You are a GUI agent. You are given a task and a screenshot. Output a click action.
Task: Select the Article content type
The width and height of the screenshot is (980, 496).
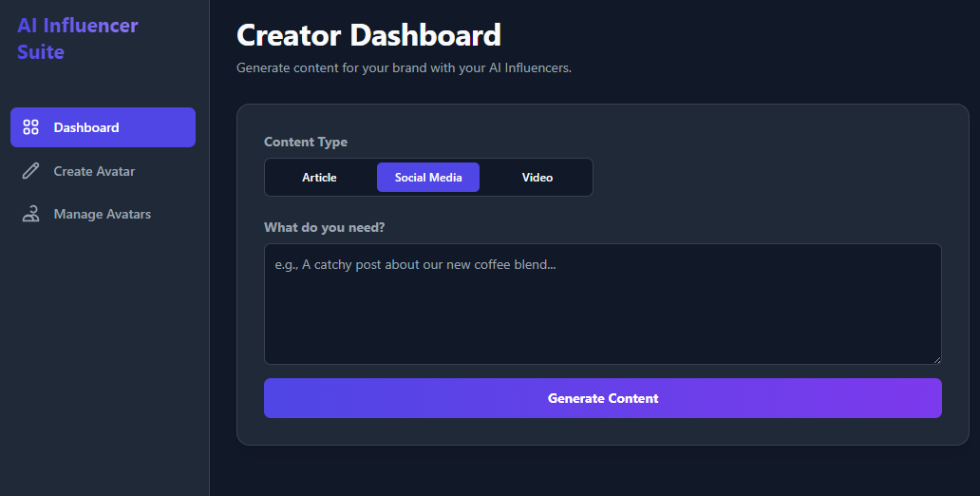(x=319, y=178)
